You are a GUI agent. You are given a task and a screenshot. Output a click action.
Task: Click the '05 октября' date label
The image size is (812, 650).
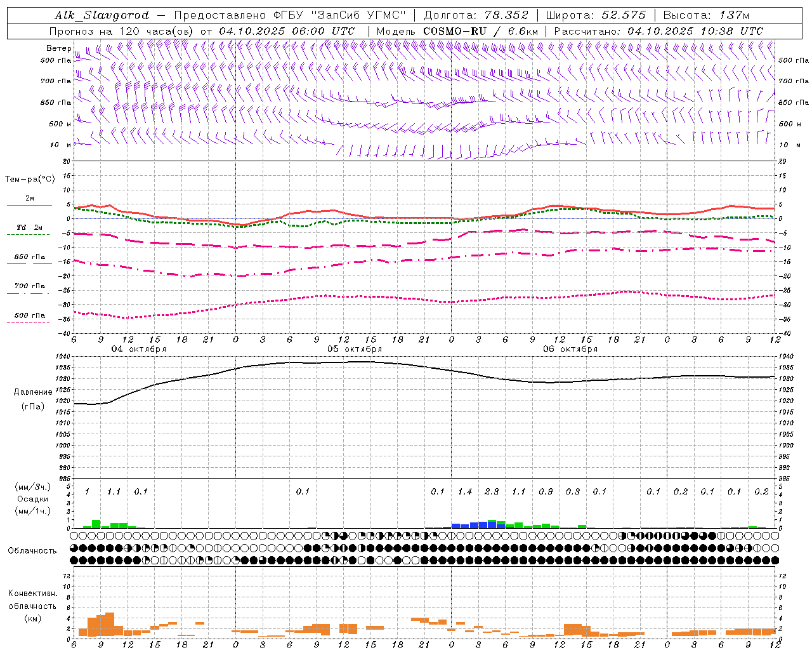pyautogui.click(x=355, y=349)
